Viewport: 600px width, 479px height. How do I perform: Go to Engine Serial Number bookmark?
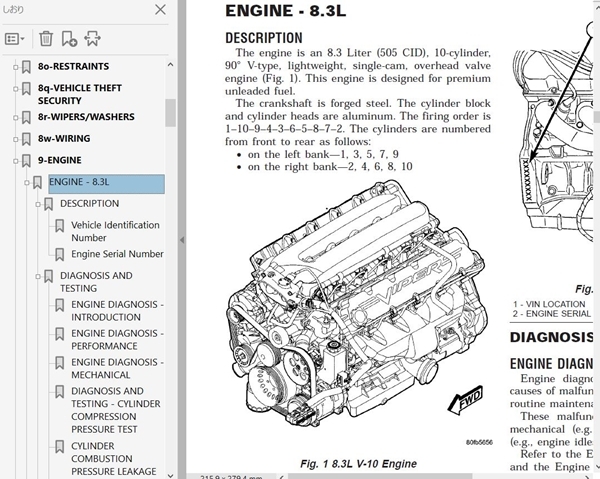117,254
